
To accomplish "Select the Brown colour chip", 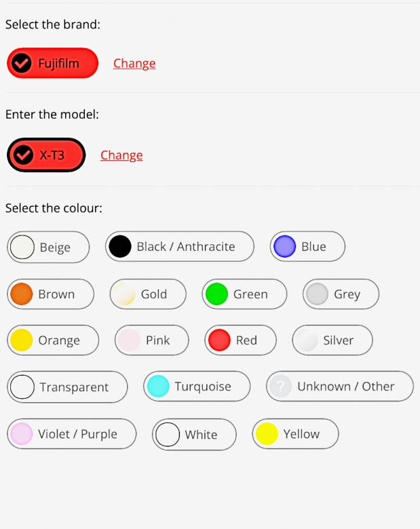I will pyautogui.click(x=51, y=294).
